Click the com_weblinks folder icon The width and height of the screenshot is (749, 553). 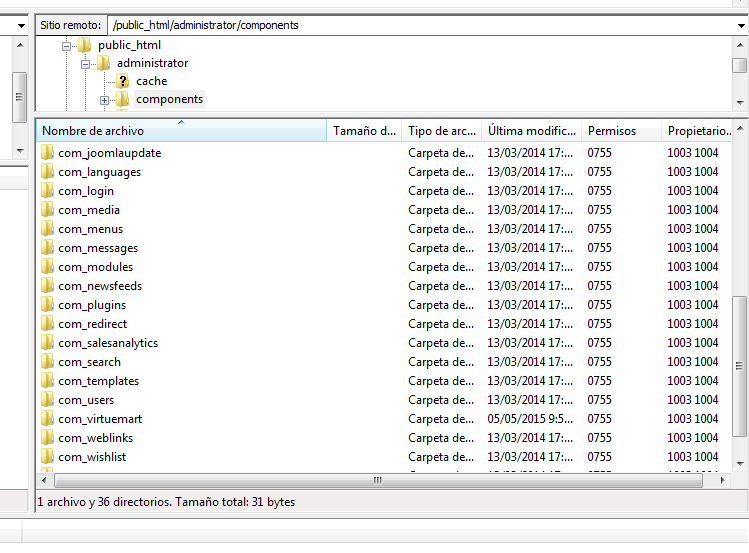[47, 438]
